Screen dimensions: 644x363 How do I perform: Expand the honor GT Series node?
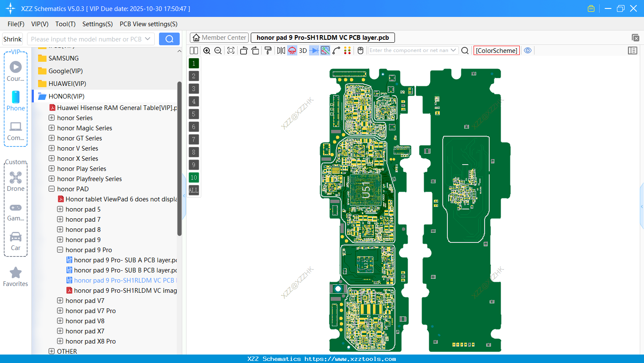click(x=52, y=138)
